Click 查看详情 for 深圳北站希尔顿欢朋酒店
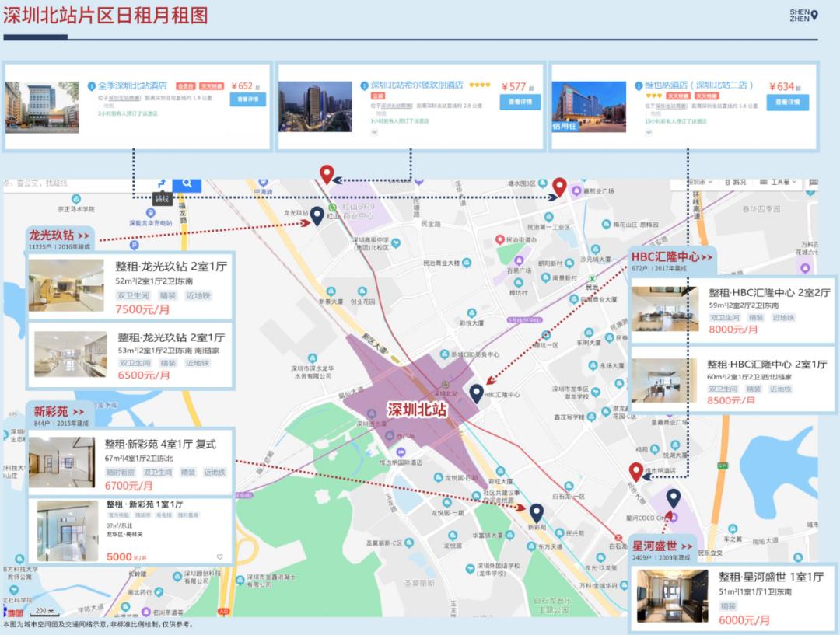840x635 pixels. click(520, 102)
